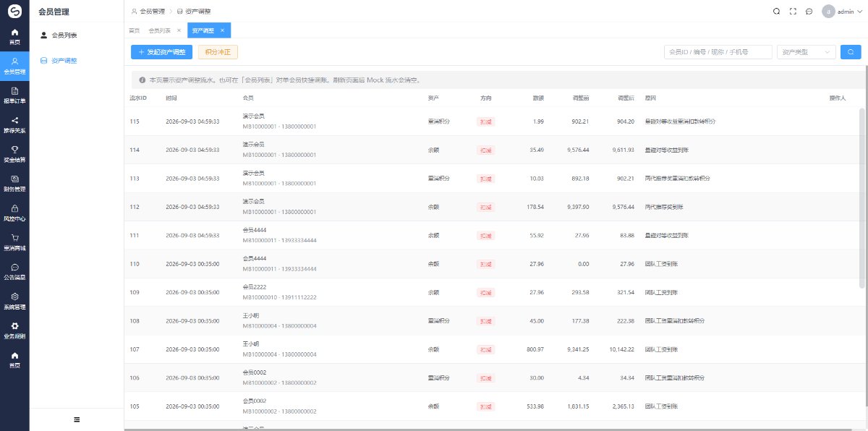The width and height of the screenshot is (868, 431).
Task: Toggle fullscreen with the header icon
Action: click(793, 12)
